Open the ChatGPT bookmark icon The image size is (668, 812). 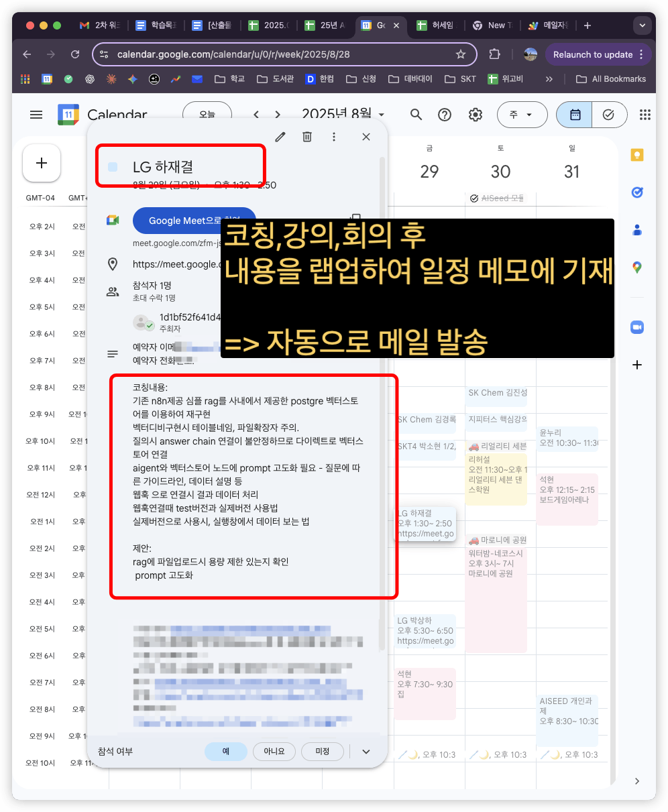coord(90,79)
